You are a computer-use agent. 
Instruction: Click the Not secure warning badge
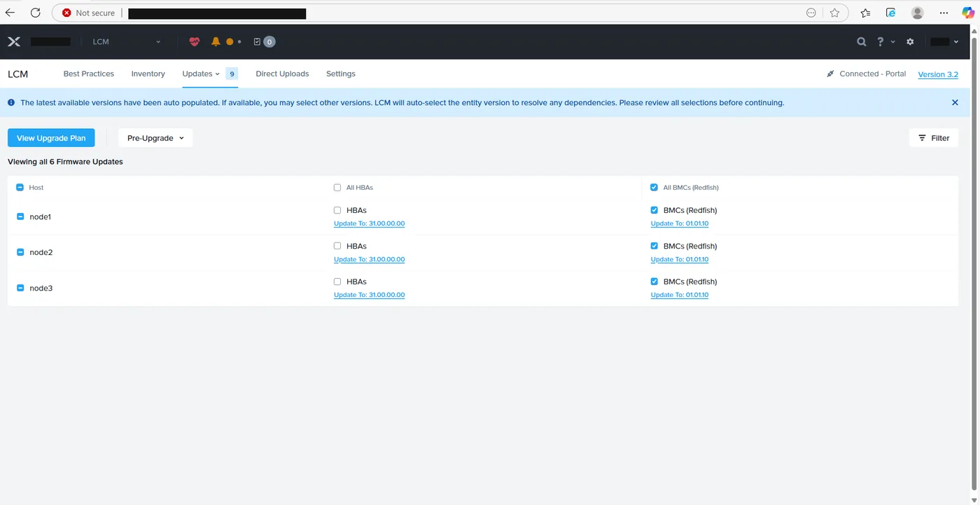point(88,13)
